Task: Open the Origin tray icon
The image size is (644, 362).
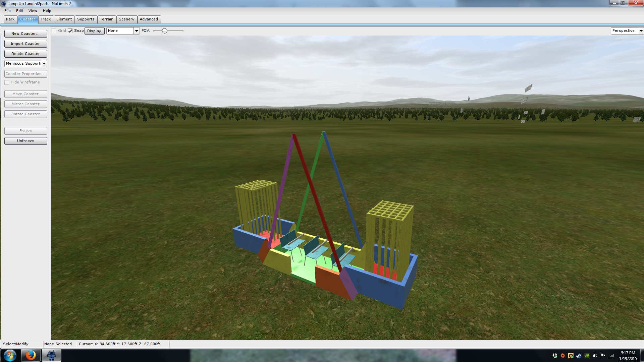Action: [x=563, y=356]
